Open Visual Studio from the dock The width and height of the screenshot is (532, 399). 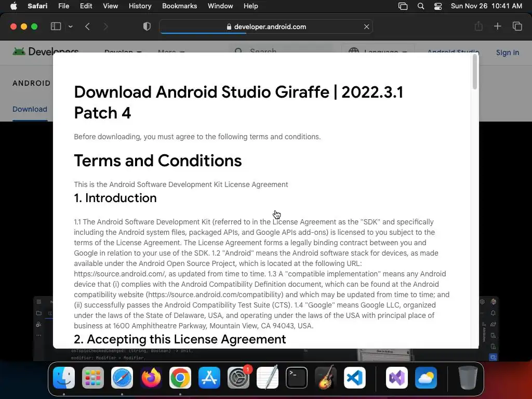[397, 378]
